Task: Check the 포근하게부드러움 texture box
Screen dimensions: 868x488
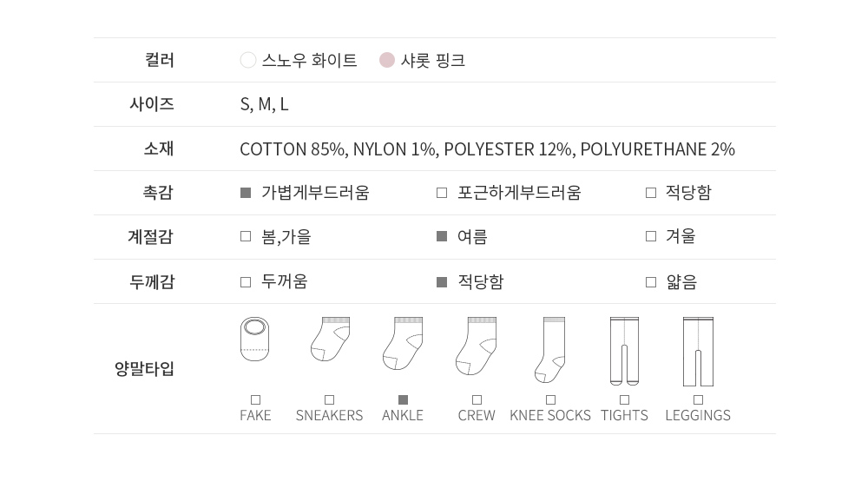Action: (442, 193)
